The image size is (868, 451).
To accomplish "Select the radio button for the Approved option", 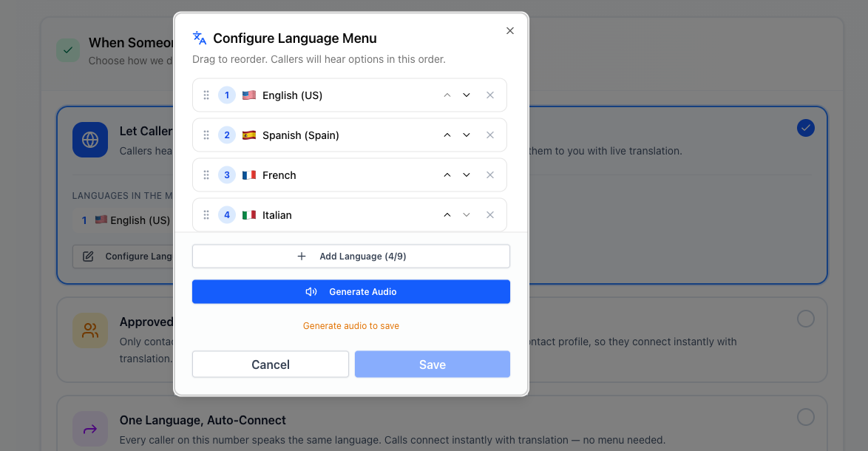I will [x=806, y=319].
